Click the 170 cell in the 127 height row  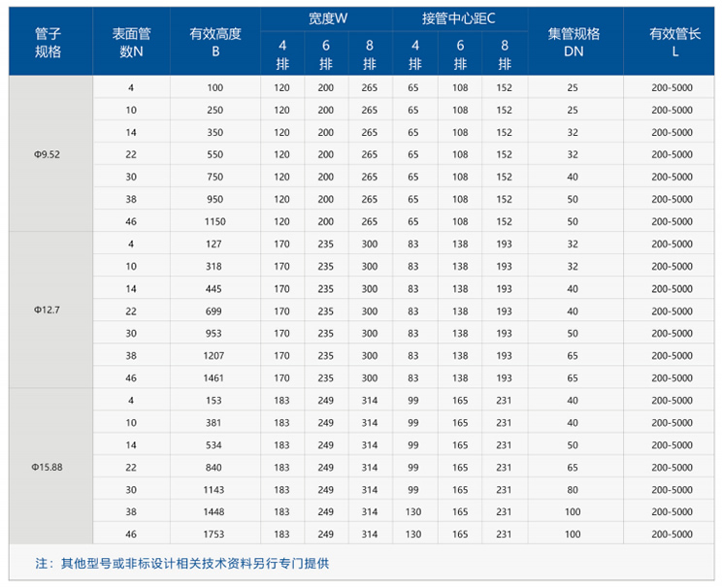pos(281,245)
